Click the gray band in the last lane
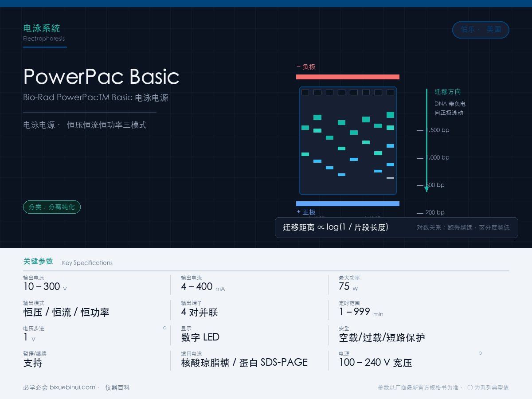The height and width of the screenshot is (399, 532). 390,178
